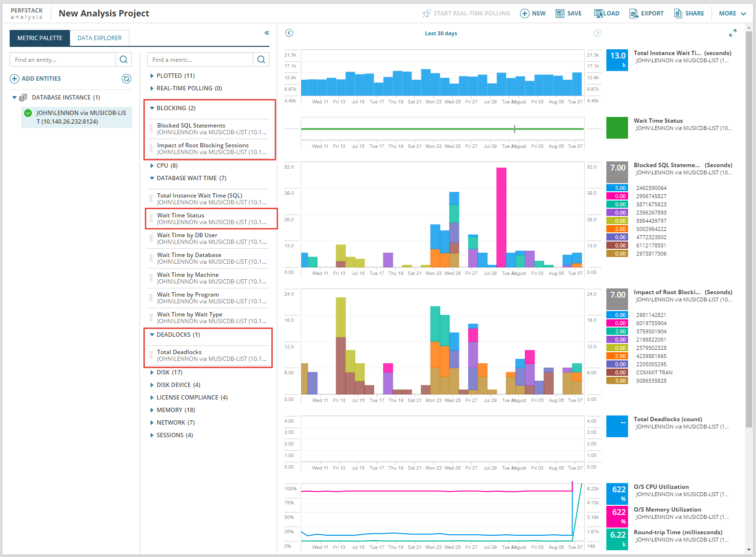Click legend entry 2492590064
756x557 pixels.
coord(651,188)
